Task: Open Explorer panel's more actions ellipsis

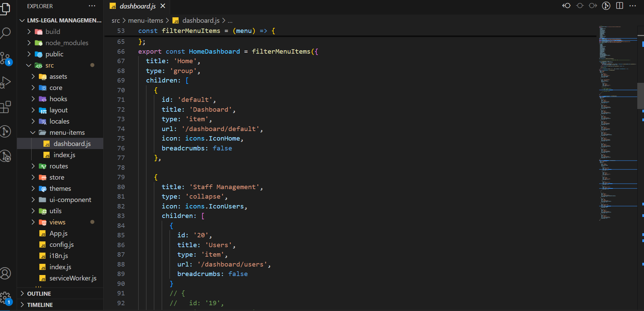Action: pos(92,6)
